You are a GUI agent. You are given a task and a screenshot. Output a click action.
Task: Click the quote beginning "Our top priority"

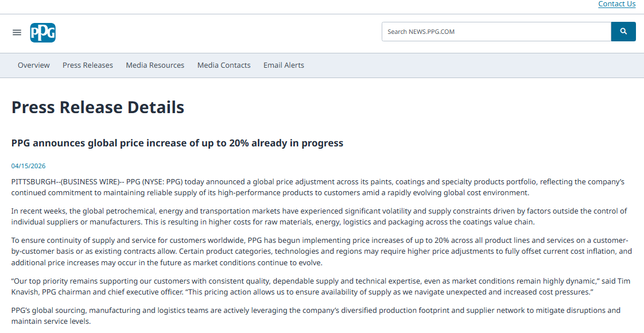pos(321,286)
